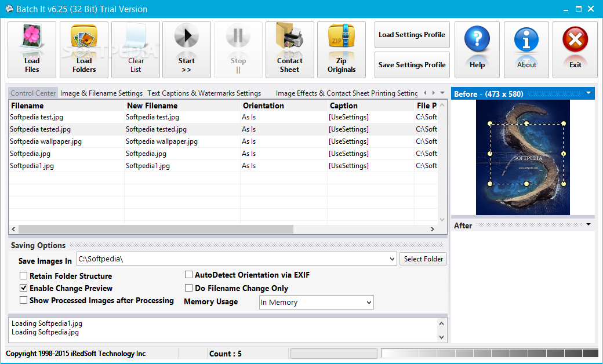The height and width of the screenshot is (364, 603).
Task: Click Caption cell of Softpedia tested.jpg
Action: tap(370, 129)
